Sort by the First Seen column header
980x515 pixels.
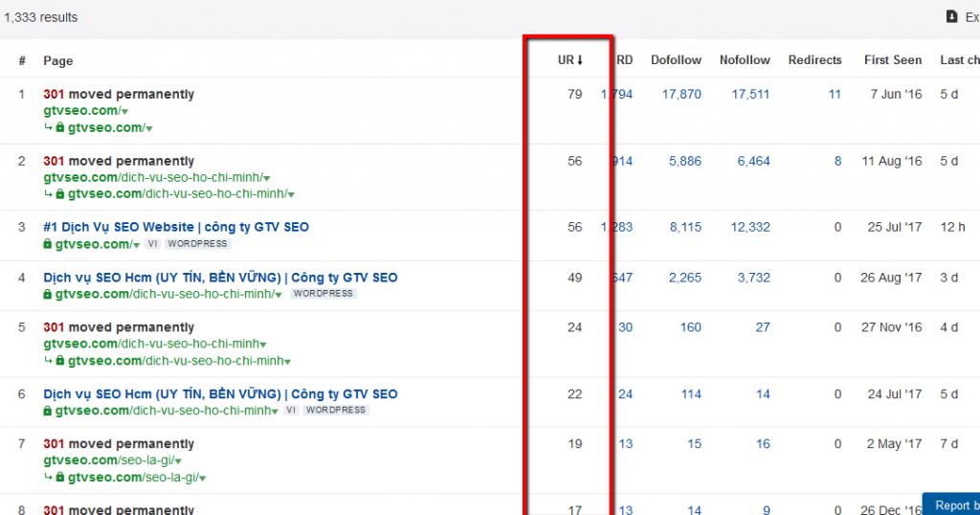tap(893, 60)
